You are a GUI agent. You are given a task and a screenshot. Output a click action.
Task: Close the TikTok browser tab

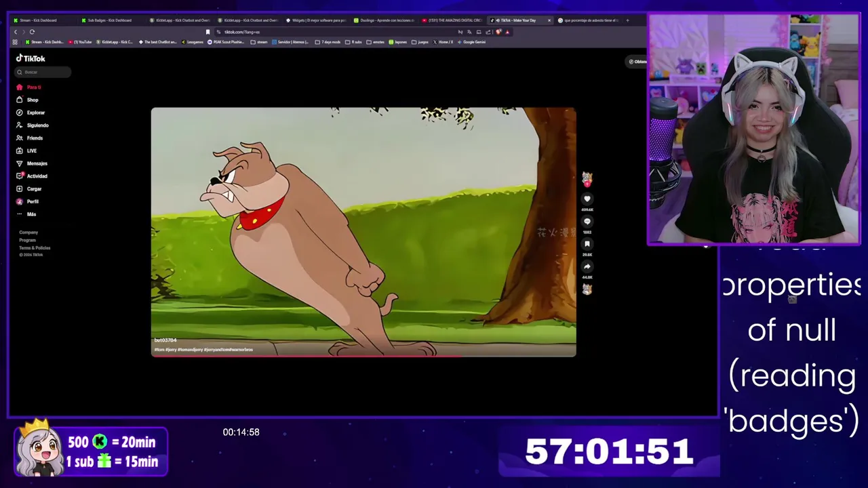coord(549,20)
